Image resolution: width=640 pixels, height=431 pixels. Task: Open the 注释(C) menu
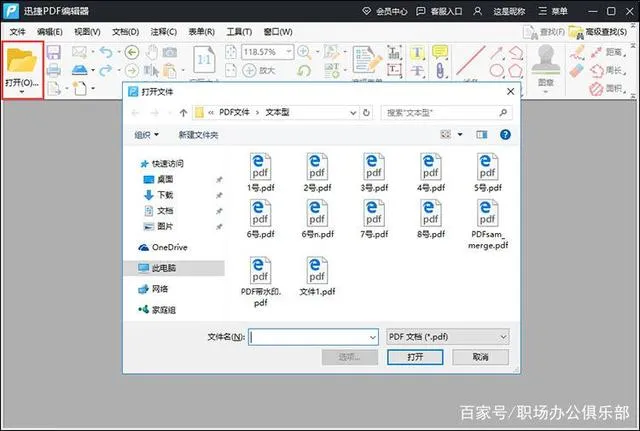tap(164, 32)
